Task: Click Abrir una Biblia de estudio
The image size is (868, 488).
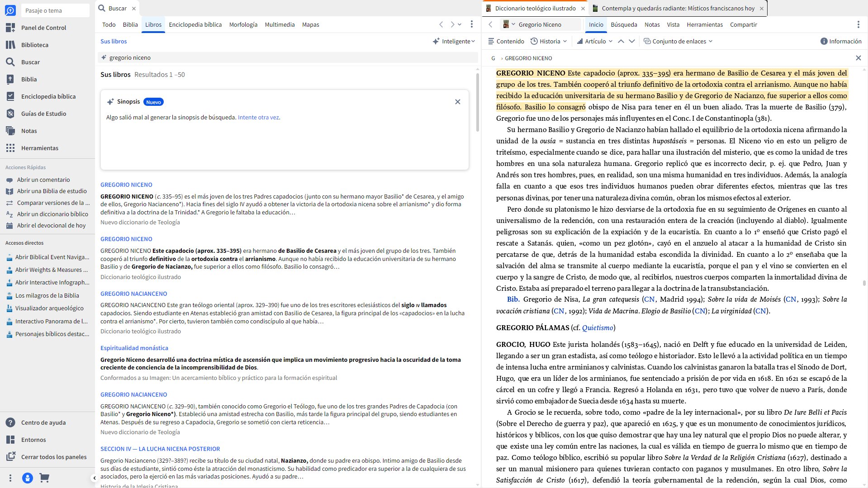Action: point(47,191)
